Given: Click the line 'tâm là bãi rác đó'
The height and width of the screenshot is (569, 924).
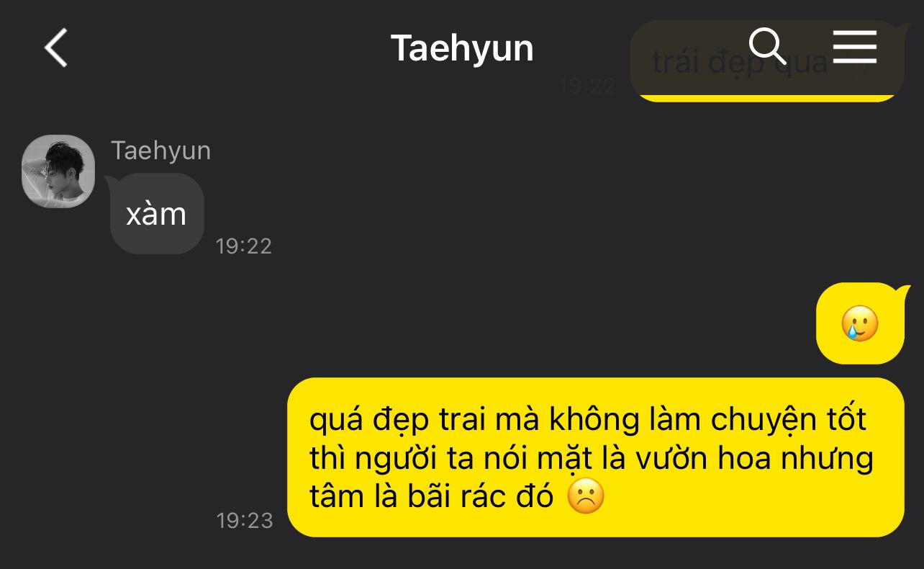Looking at the screenshot, I should coord(432,496).
